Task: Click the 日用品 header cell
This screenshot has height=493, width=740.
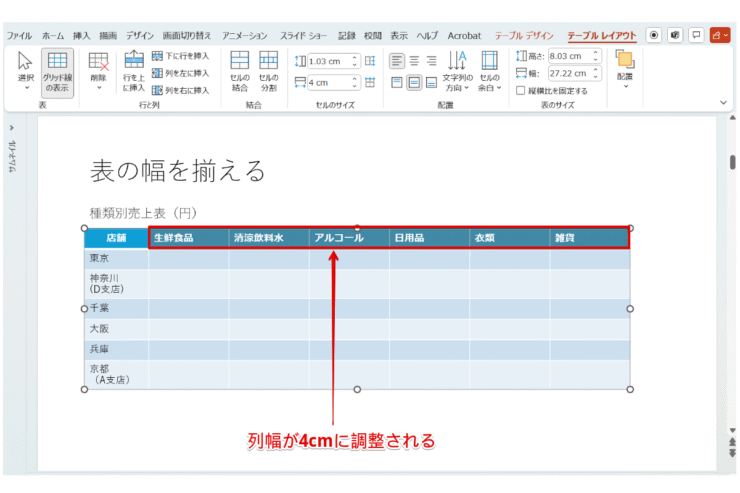Action: [429, 238]
